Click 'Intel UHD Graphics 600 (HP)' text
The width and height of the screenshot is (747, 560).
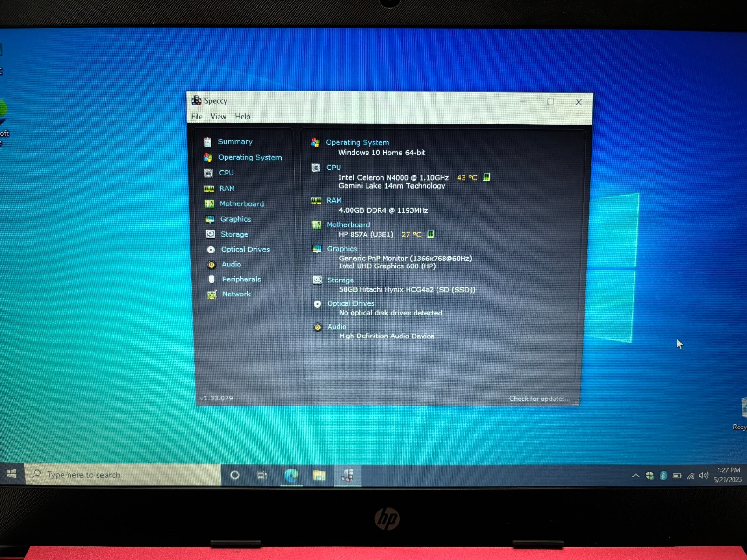point(388,266)
